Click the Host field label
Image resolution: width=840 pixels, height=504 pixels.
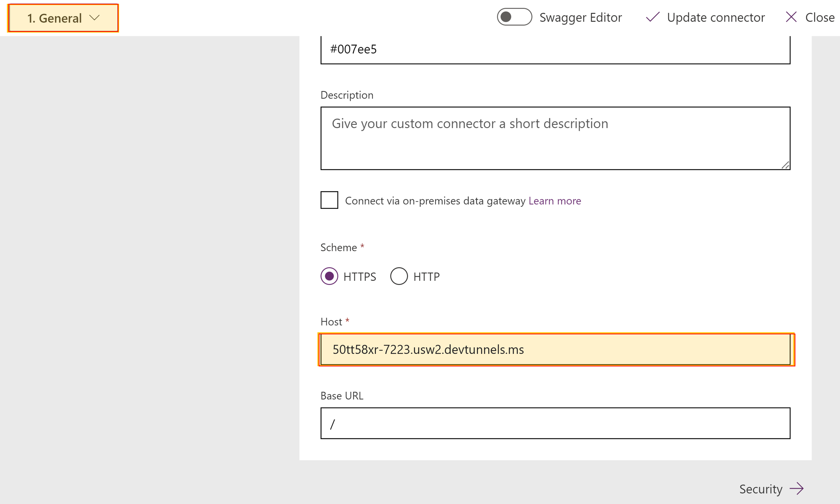click(331, 322)
